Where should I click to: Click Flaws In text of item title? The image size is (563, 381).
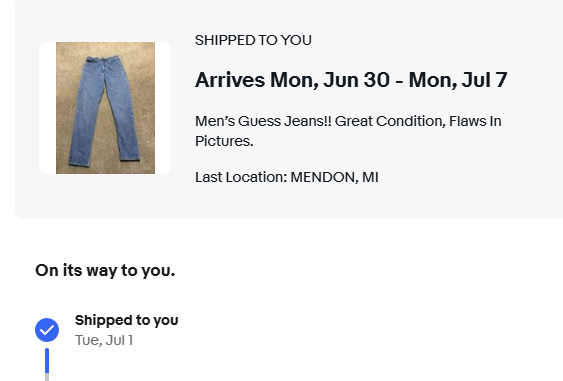point(475,121)
